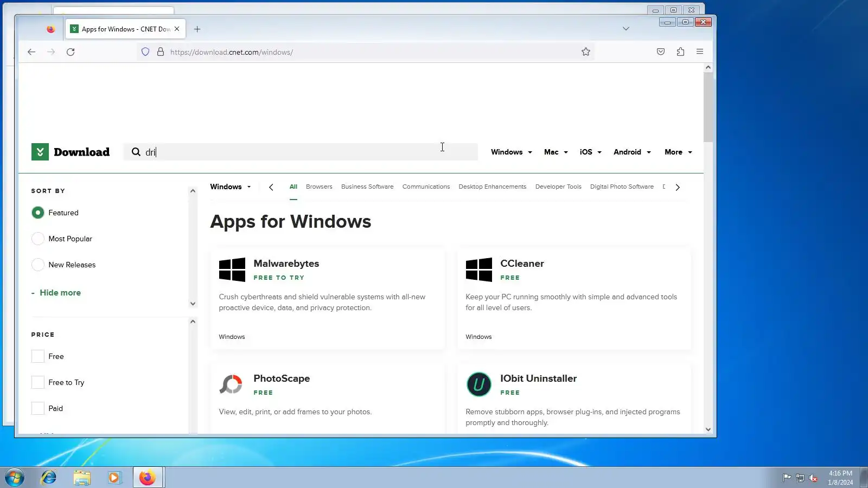Select Most Popular sort option

tap(38, 239)
